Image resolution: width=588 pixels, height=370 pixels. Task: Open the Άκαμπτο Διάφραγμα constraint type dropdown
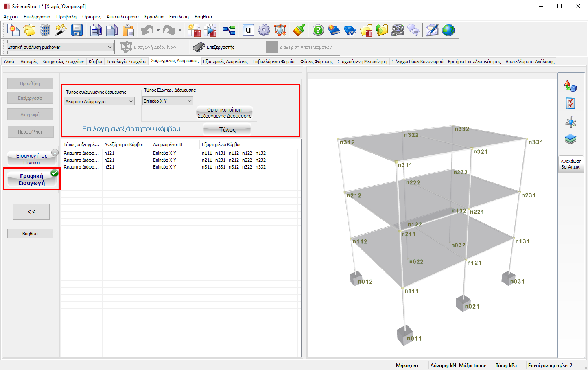(99, 101)
